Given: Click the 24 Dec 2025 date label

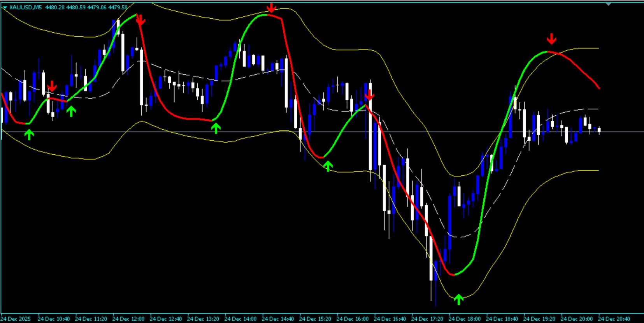Looking at the screenshot, I should click(x=16, y=319).
